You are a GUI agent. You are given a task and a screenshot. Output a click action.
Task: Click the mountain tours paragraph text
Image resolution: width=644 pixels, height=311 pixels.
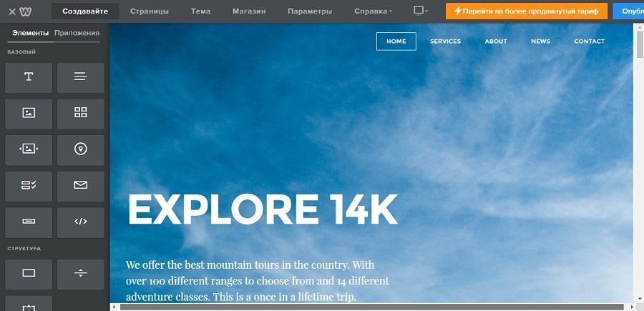tap(258, 281)
